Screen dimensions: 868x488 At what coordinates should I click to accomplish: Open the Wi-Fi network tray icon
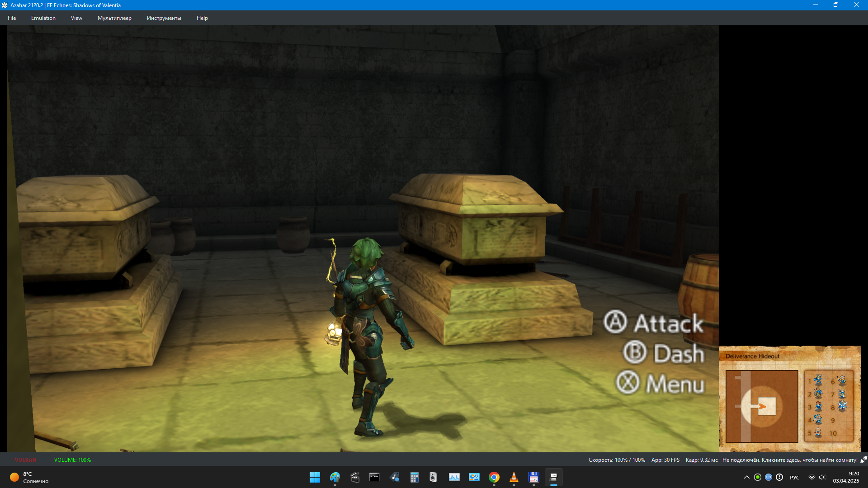811,477
